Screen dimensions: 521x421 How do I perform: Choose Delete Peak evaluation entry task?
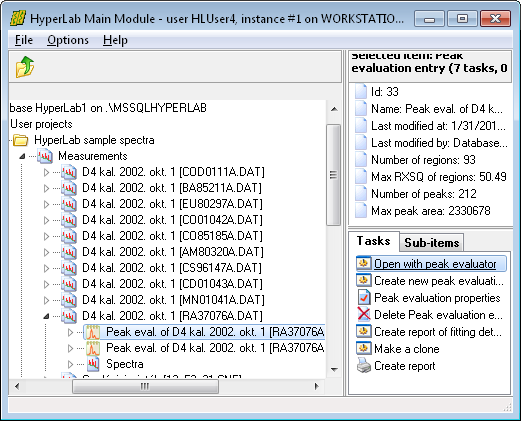click(x=438, y=315)
